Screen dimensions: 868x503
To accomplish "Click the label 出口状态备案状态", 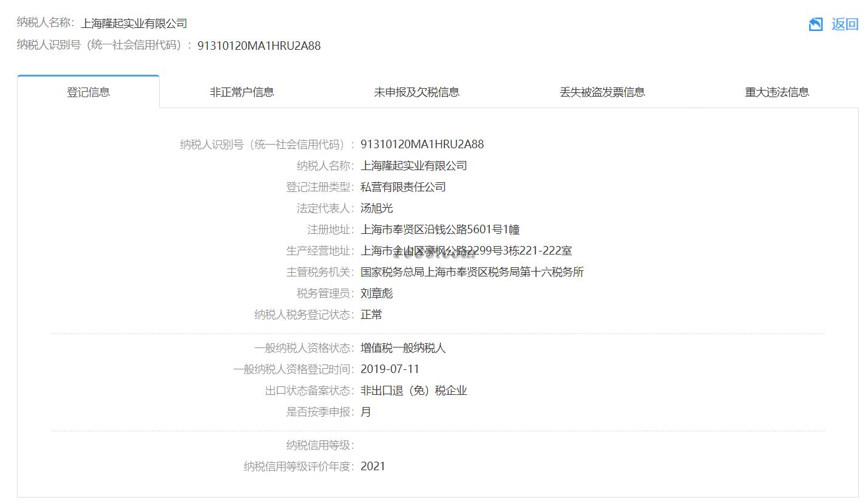I will click(310, 391).
